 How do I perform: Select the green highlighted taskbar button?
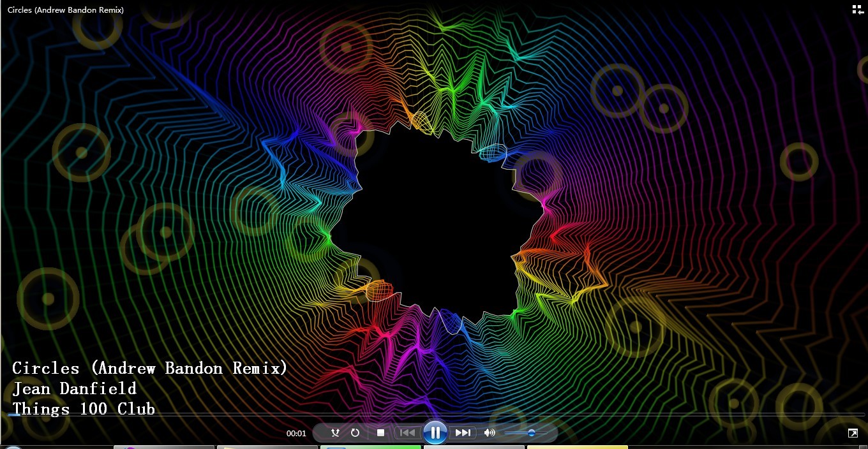coord(370,447)
